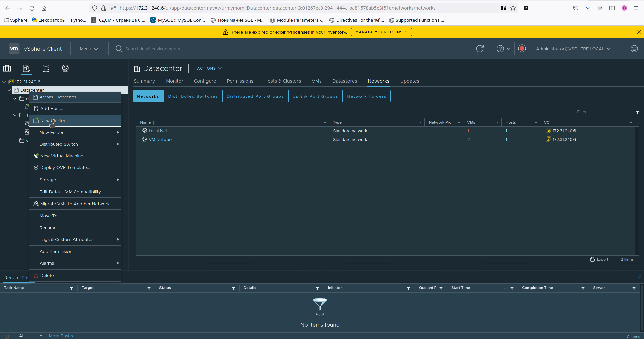Select the VMs and Templates inventory icon

coord(27,68)
